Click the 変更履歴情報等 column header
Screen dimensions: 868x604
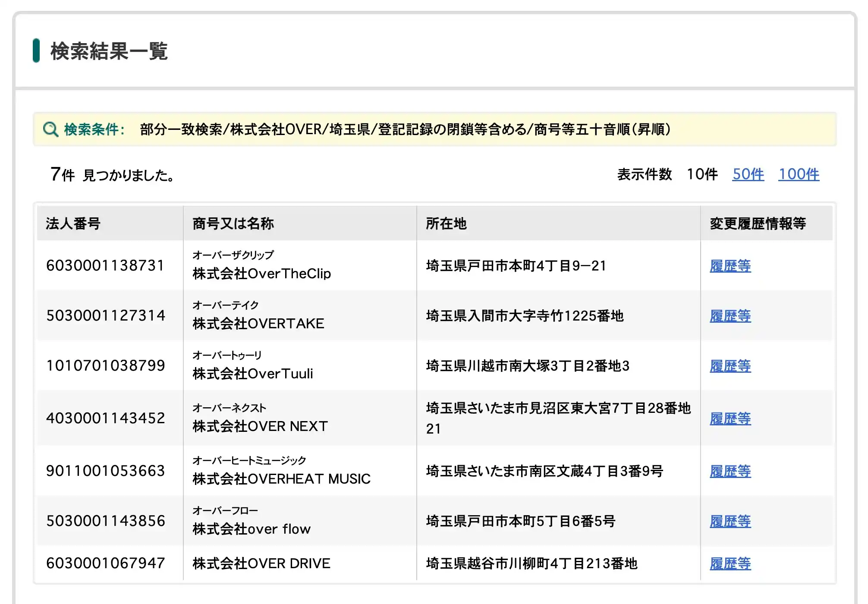point(758,223)
